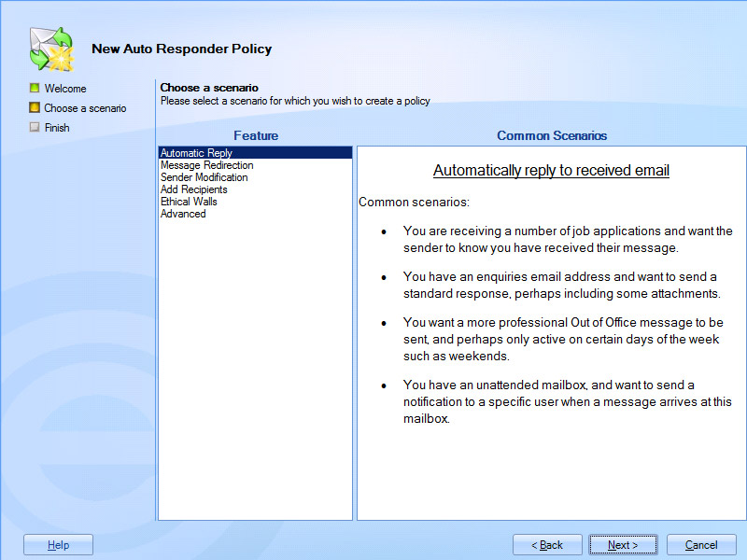Click the Common Scenarios heading

pos(552,135)
